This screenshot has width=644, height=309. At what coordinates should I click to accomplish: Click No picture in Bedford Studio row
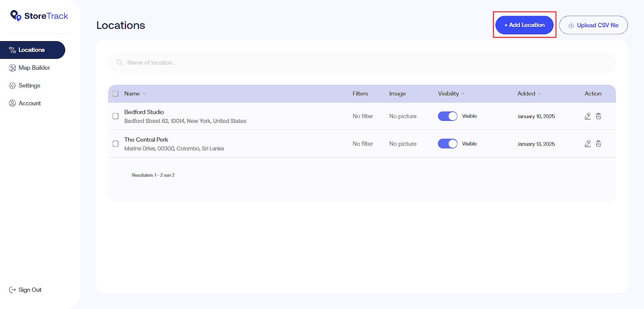tap(403, 116)
